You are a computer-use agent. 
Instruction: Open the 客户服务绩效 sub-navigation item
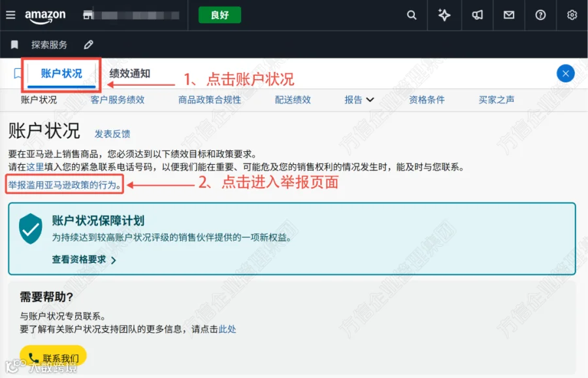click(118, 100)
